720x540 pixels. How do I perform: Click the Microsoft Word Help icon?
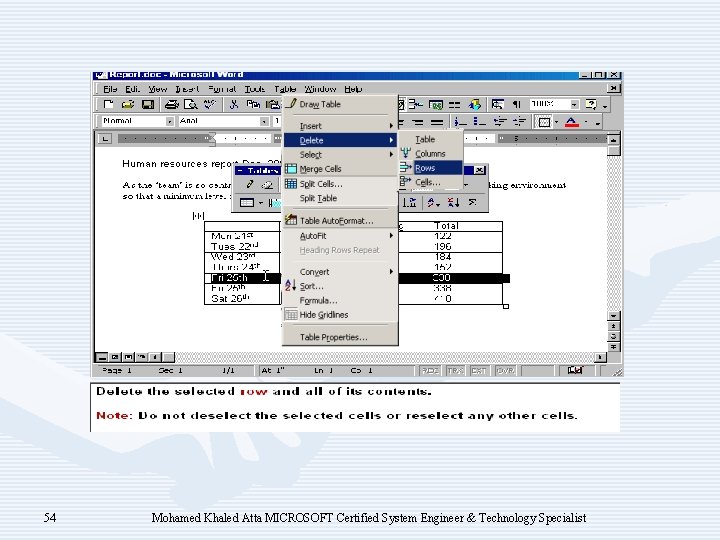pyautogui.click(x=591, y=105)
